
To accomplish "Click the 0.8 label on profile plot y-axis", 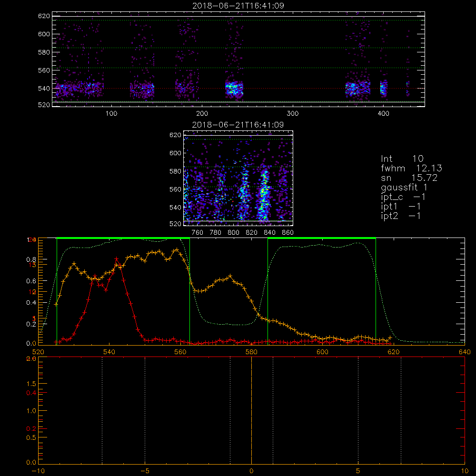I will pos(31,259).
